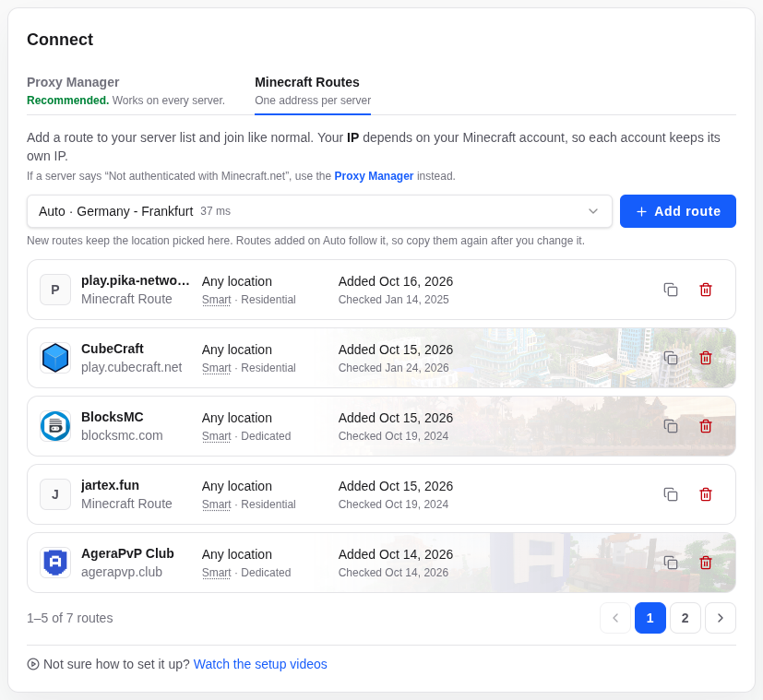Click the J avatar for jartex.fun route
Image resolution: width=763 pixels, height=700 pixels.
(55, 494)
